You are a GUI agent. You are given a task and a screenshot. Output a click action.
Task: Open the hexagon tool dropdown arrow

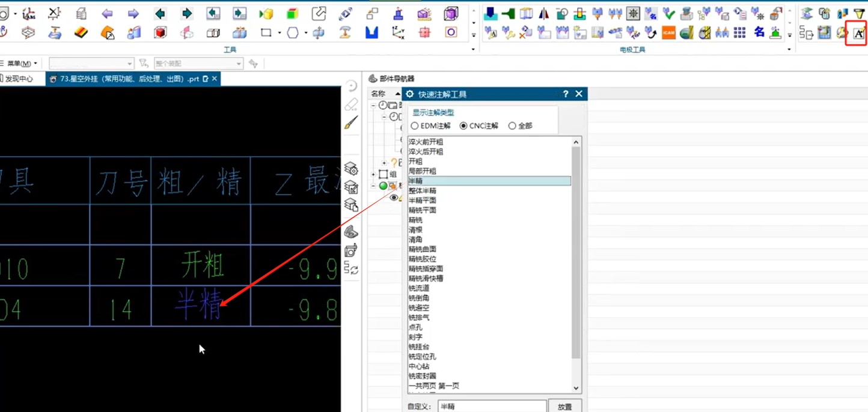click(x=306, y=34)
